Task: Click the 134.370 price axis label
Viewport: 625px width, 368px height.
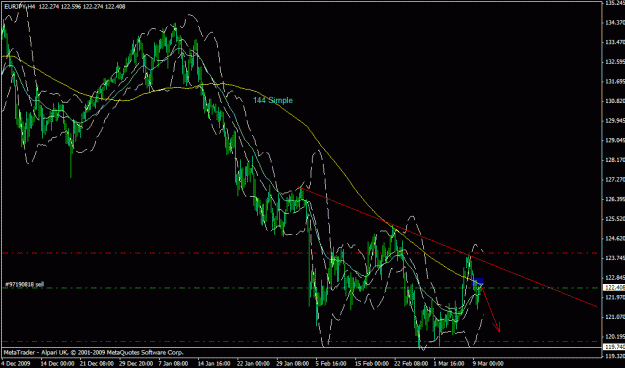Action: [614, 23]
